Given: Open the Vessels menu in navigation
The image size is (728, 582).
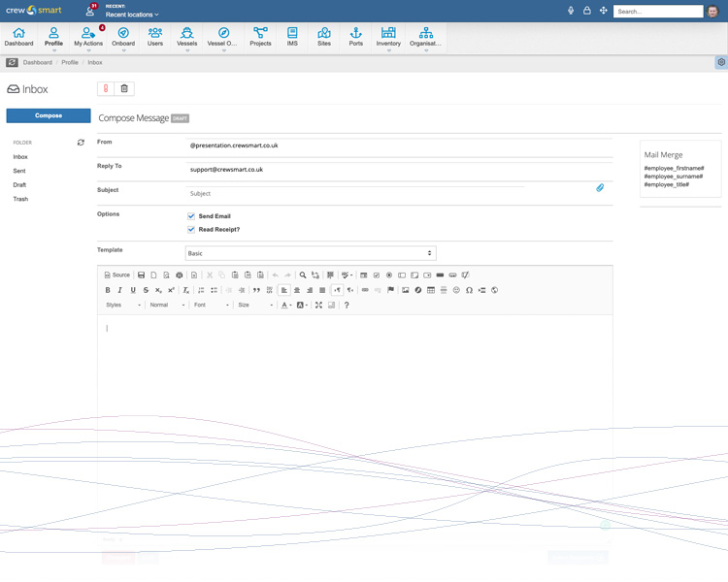Looking at the screenshot, I should pyautogui.click(x=186, y=38).
